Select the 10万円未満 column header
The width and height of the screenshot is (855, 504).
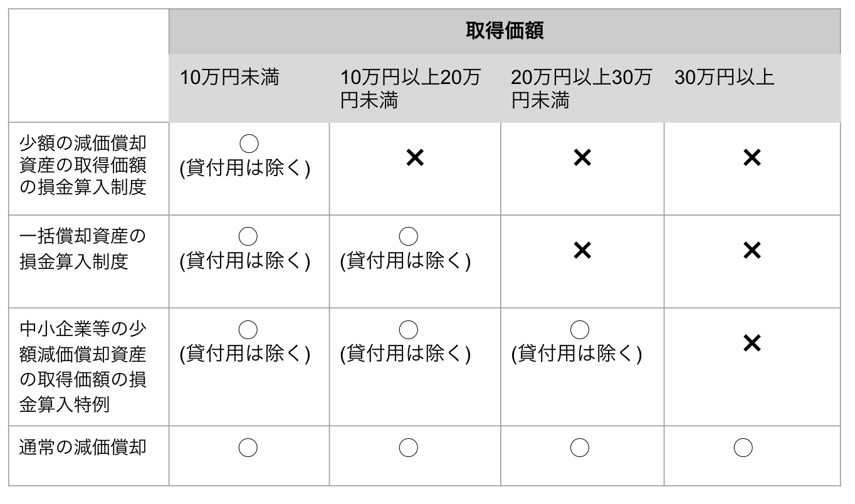[x=229, y=78]
